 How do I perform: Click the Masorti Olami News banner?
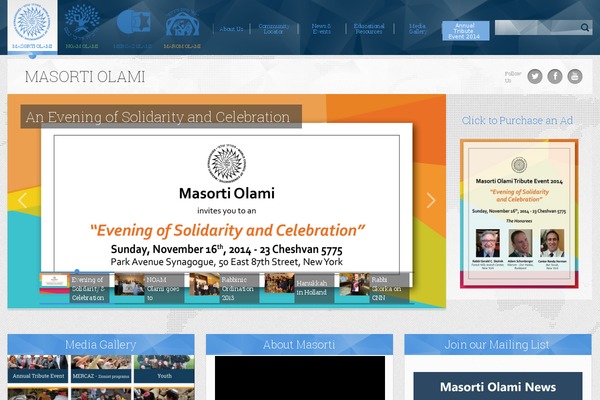point(498,386)
